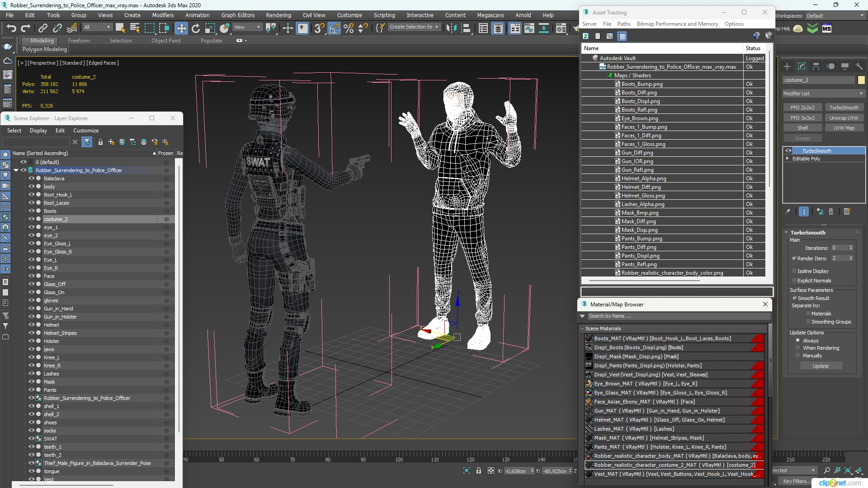Uncheck the Render Iters checkbox
This screenshot has width=868, height=488.
click(794, 258)
